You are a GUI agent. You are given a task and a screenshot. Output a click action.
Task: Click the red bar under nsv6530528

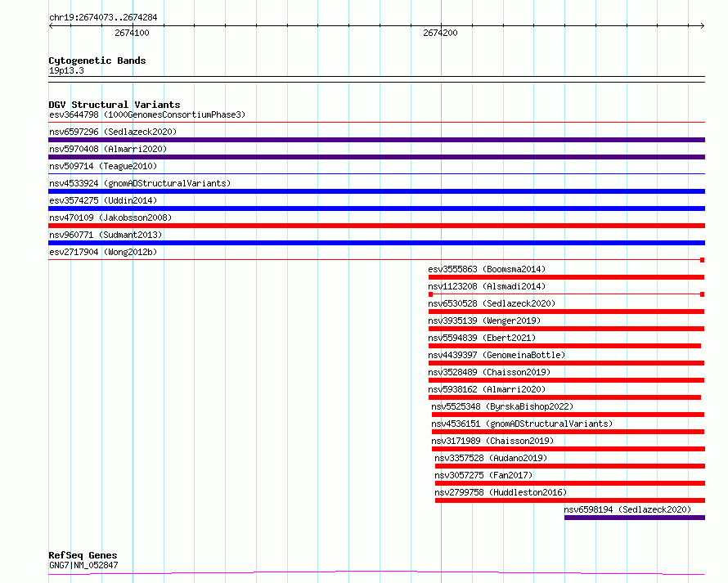point(566,312)
